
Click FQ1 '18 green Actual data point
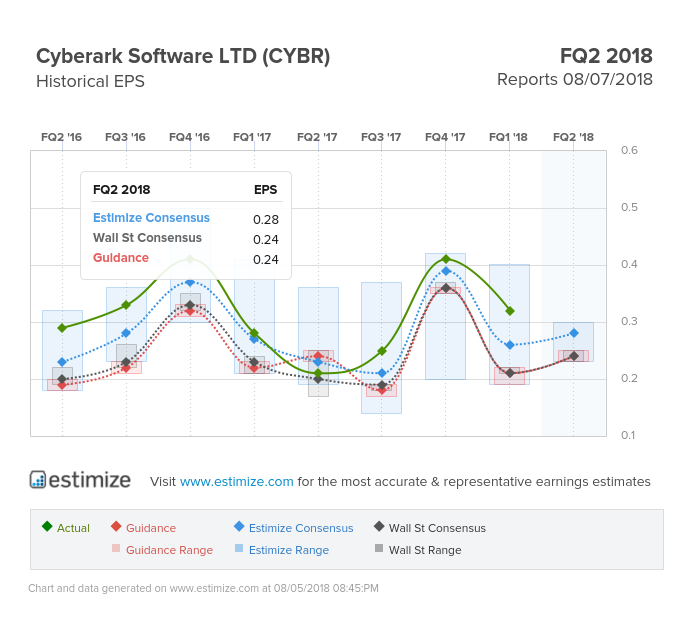tap(509, 311)
